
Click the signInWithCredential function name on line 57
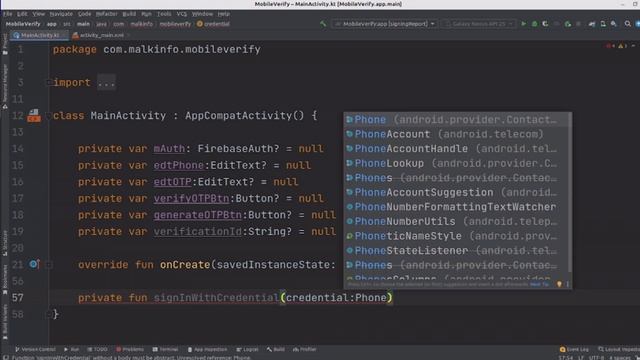[x=216, y=298]
